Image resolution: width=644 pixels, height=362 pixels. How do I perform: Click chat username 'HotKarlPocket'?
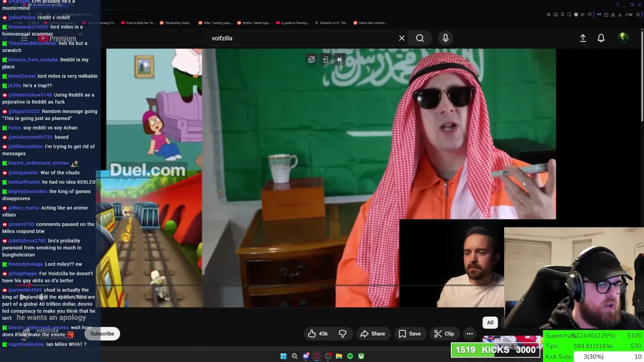pos(24,182)
